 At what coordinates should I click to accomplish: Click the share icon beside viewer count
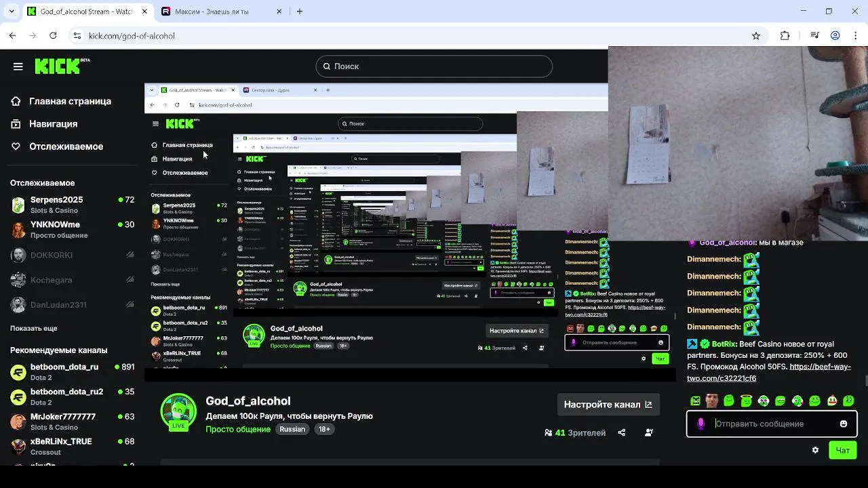pos(622,432)
